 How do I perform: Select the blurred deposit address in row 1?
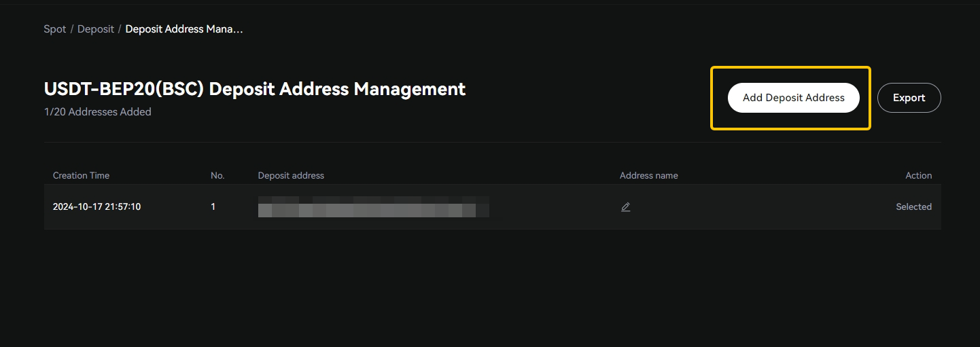pos(373,207)
